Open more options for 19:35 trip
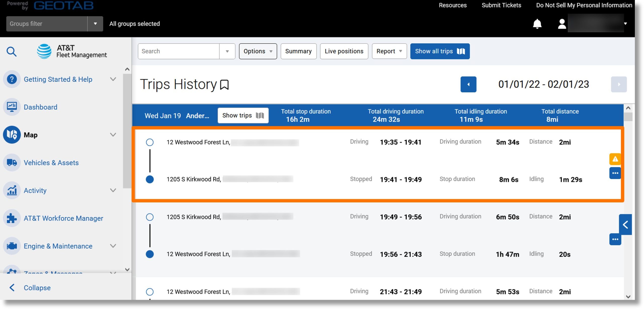644x309 pixels. point(615,173)
